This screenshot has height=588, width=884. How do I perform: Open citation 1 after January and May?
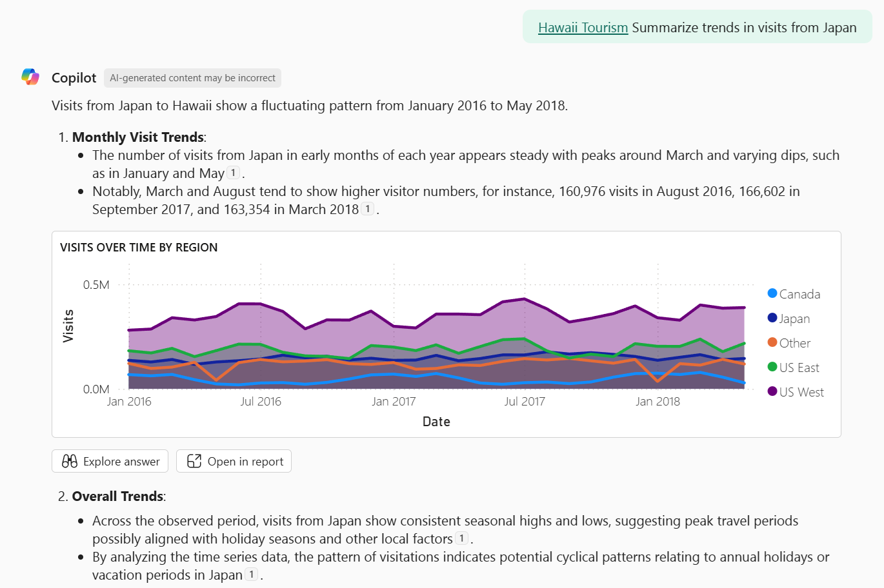coord(234,173)
